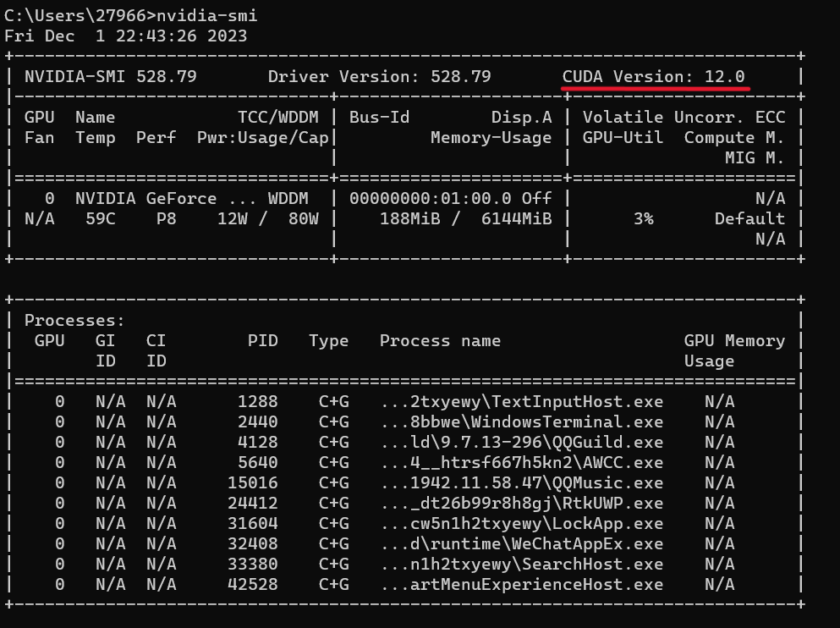Click the artMenuExperienceHost.exe process name

coord(522,585)
